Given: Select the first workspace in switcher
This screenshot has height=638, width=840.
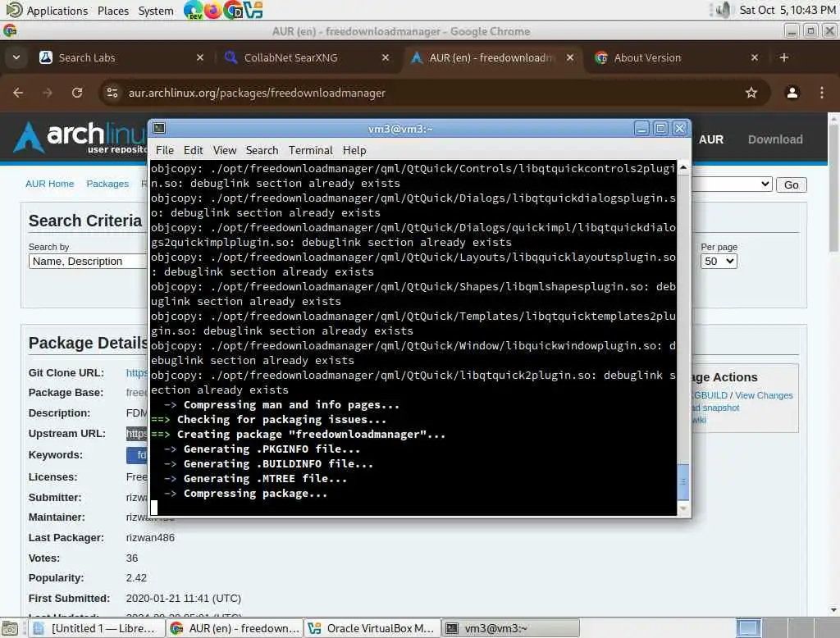Looking at the screenshot, I should point(748,628).
